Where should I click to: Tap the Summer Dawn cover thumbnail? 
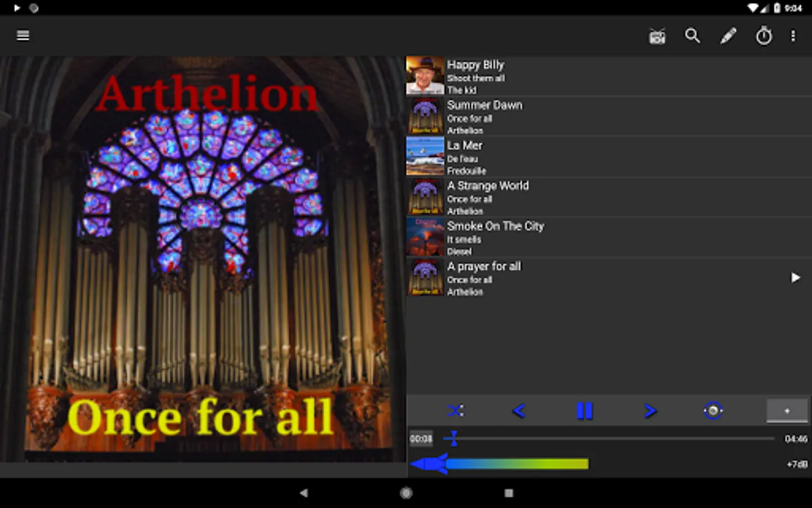click(x=425, y=116)
